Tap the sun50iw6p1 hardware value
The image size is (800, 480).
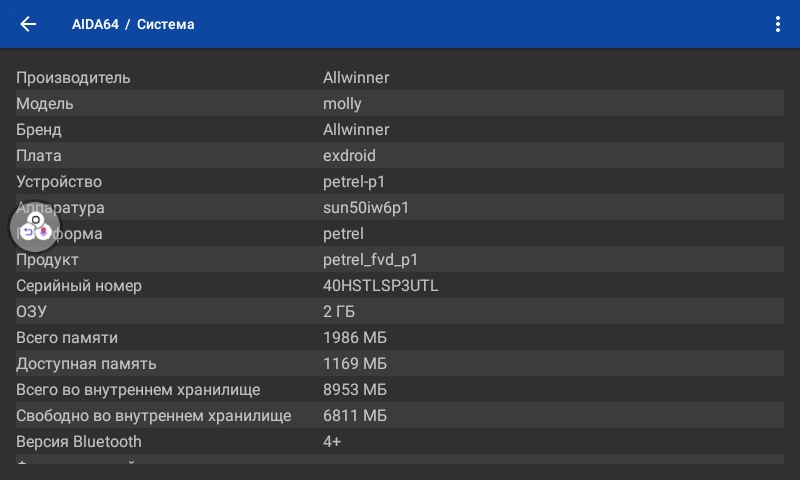pyautogui.click(x=366, y=207)
